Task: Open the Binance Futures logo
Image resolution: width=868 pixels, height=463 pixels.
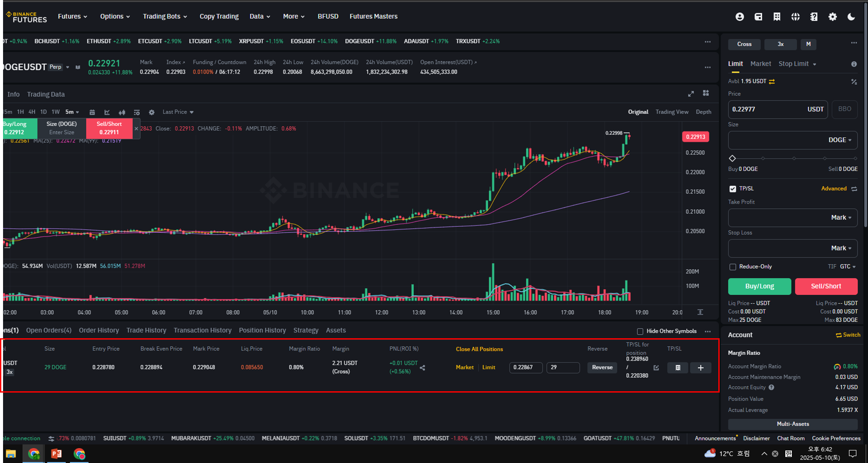Action: (27, 17)
